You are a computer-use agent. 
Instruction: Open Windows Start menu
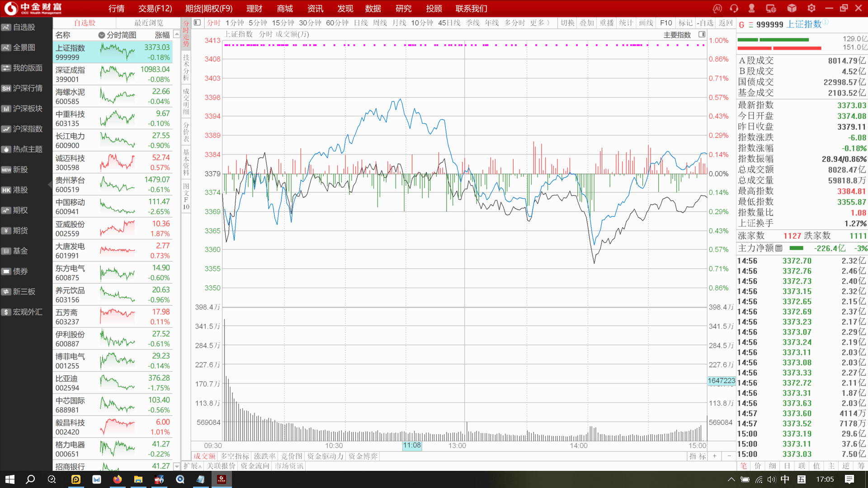pos(10,479)
